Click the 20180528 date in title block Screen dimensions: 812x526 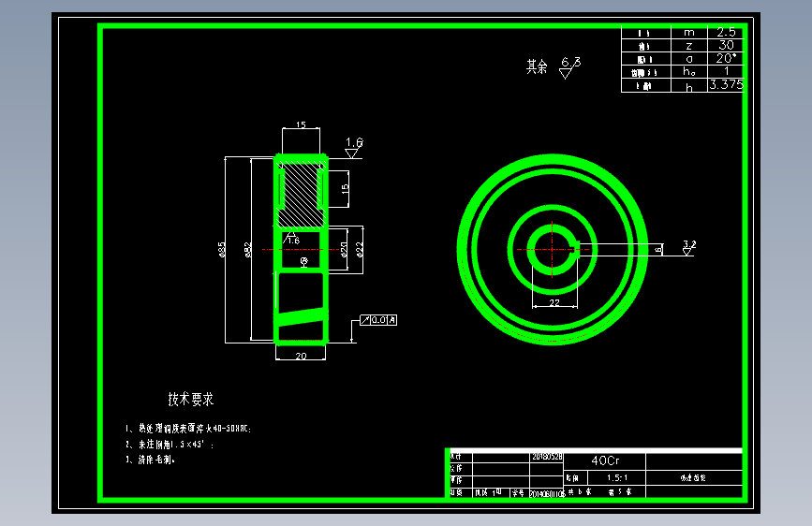(x=547, y=457)
